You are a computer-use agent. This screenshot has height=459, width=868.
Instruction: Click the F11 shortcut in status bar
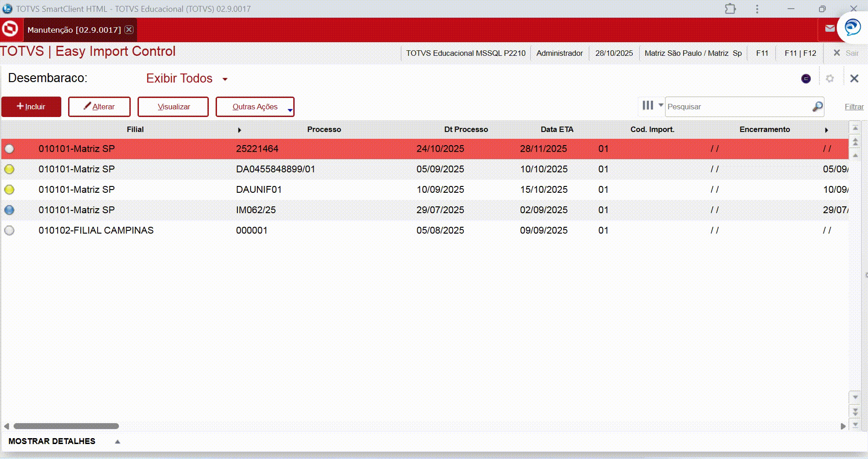762,53
